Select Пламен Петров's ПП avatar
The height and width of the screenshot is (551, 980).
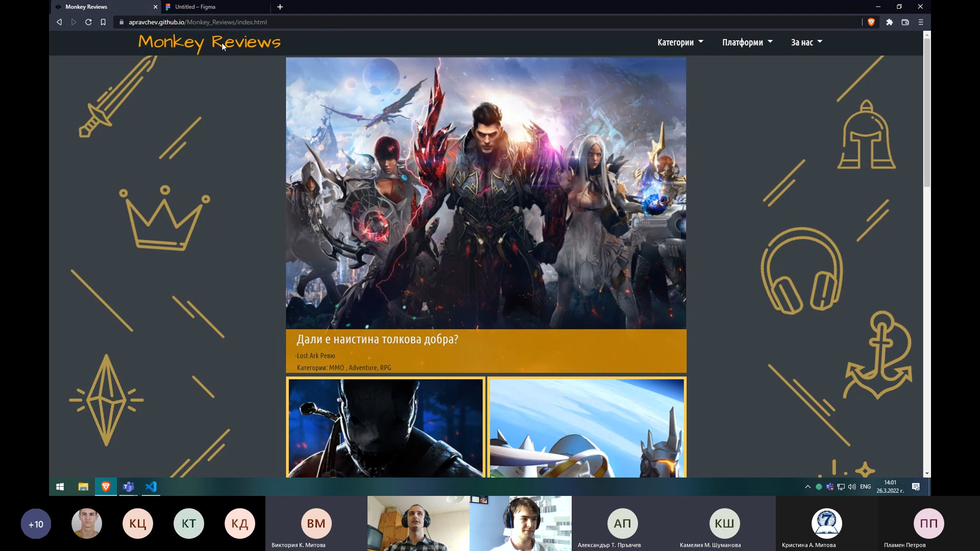[929, 523]
